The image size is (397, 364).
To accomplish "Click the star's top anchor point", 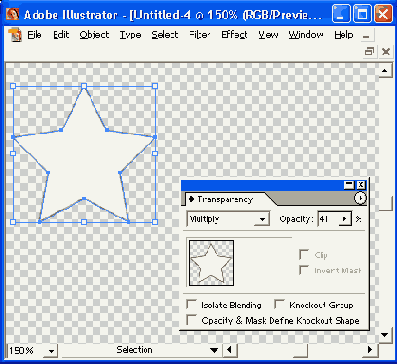I will coord(84,86).
